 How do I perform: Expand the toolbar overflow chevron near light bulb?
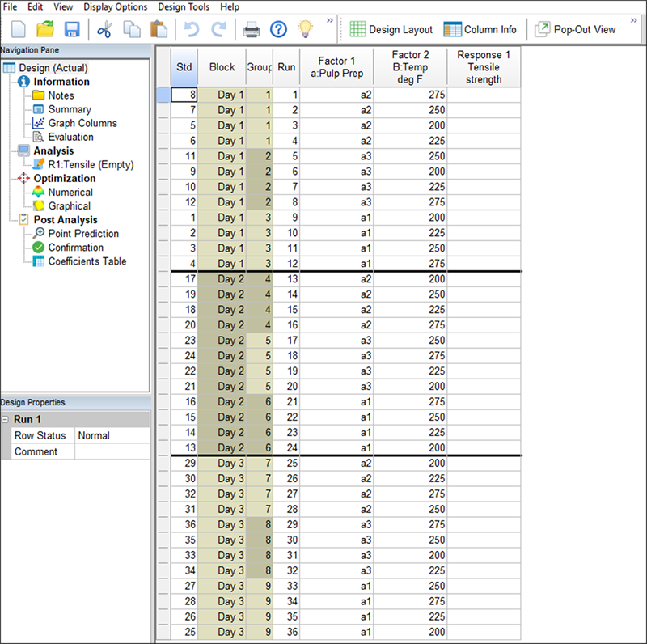330,19
